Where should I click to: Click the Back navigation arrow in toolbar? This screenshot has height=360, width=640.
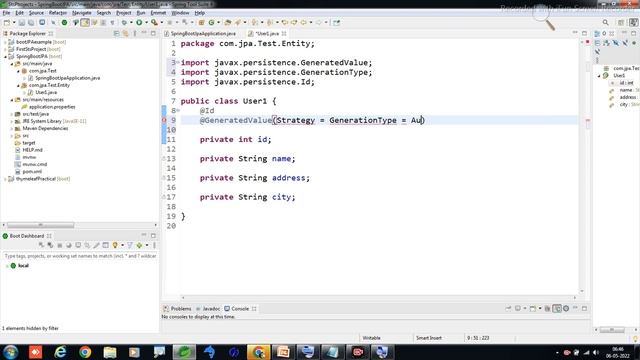[x=303, y=23]
